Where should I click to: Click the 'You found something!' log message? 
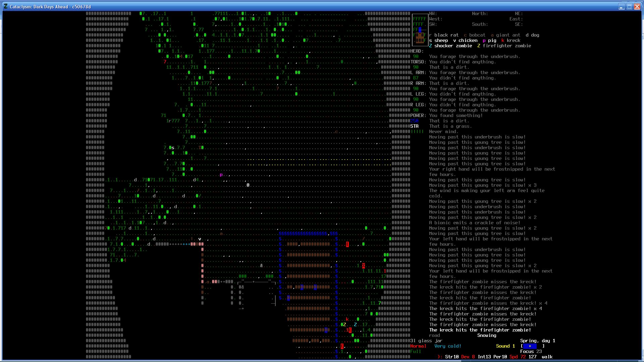click(x=455, y=115)
